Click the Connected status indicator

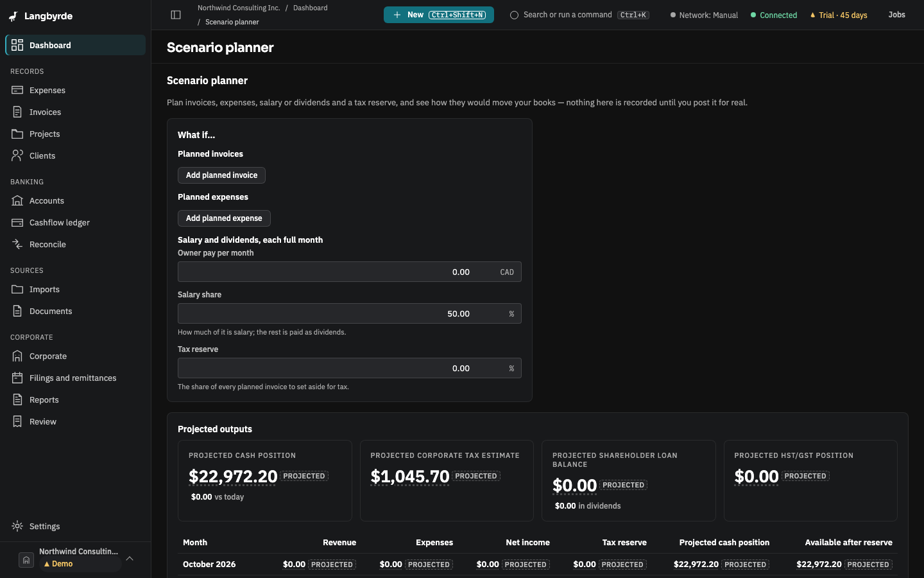tap(774, 15)
